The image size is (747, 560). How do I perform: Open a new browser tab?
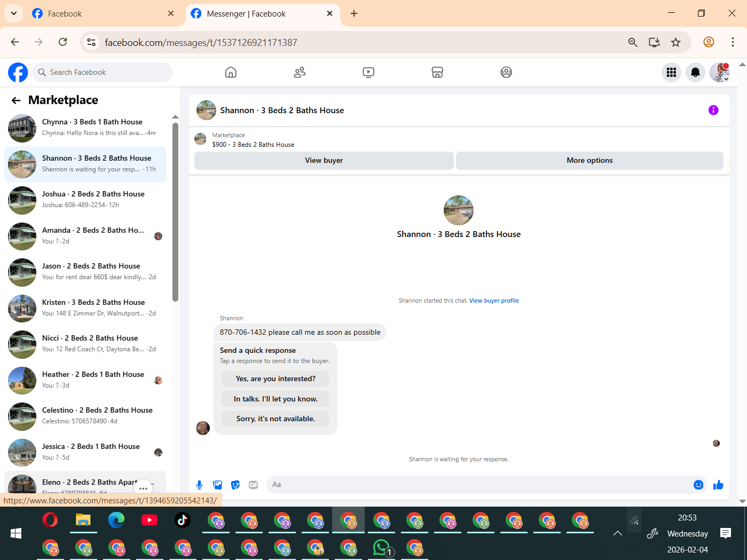click(354, 13)
